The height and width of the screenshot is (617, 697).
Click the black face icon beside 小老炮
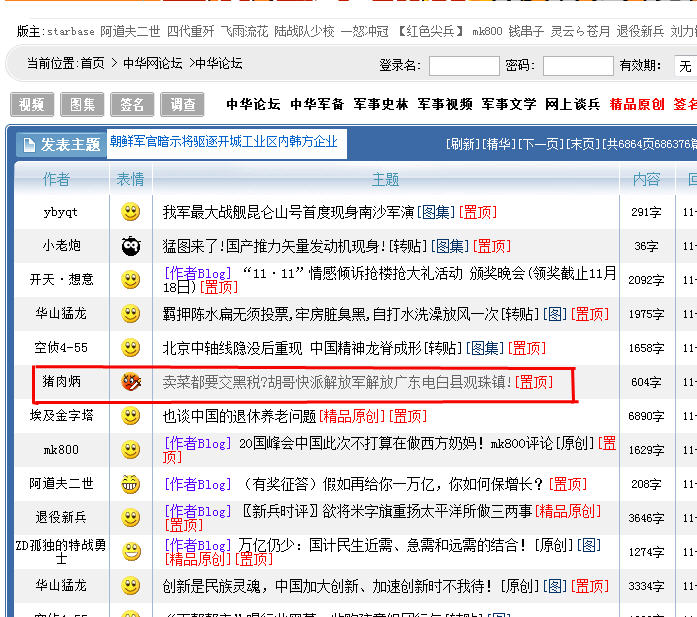(x=130, y=246)
